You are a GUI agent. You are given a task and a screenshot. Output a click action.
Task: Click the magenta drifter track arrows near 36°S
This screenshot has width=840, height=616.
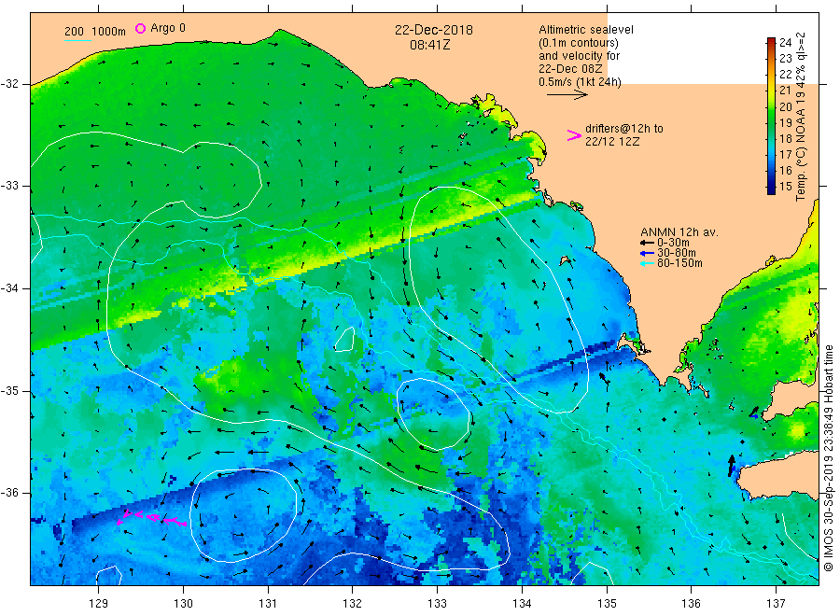151,518
